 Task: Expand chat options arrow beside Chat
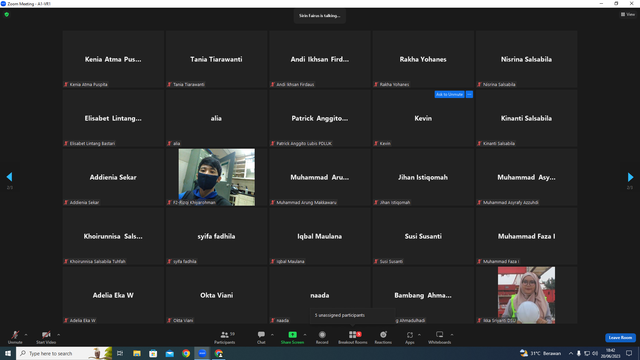coord(272,335)
